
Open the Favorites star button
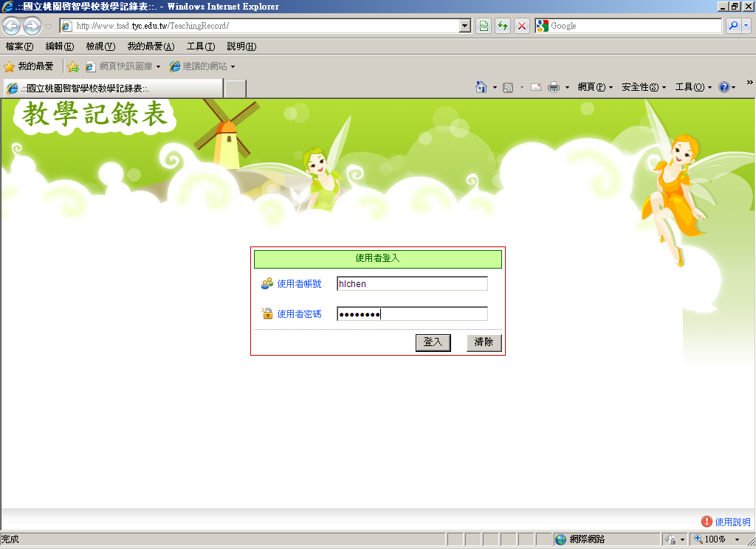[29, 66]
